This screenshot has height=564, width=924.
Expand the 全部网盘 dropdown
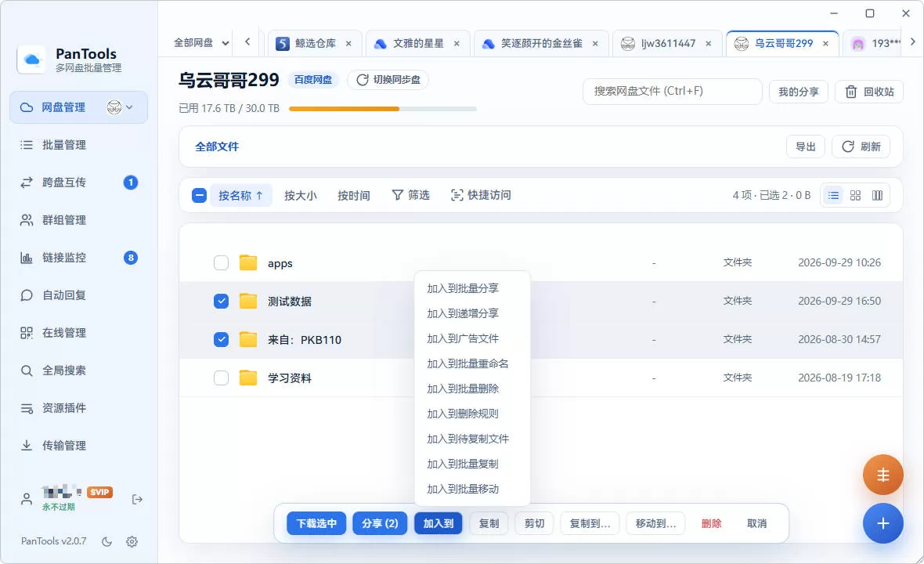(x=201, y=43)
